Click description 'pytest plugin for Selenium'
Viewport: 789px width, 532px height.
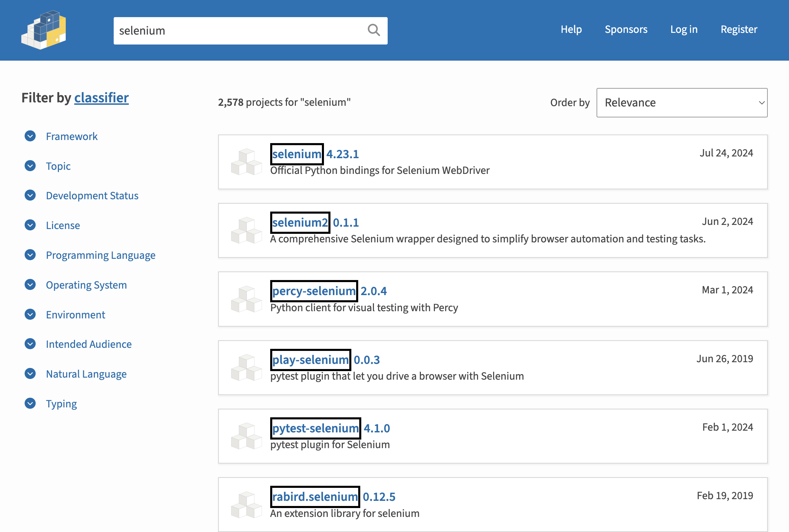point(330,445)
